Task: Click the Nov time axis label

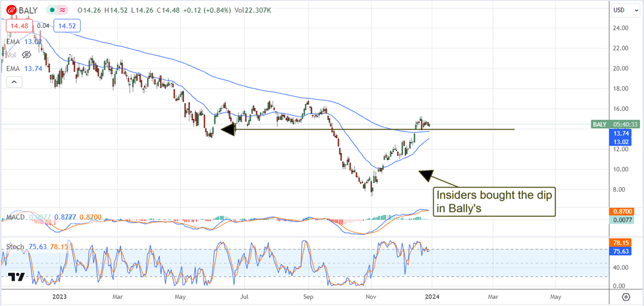Action: [x=371, y=296]
